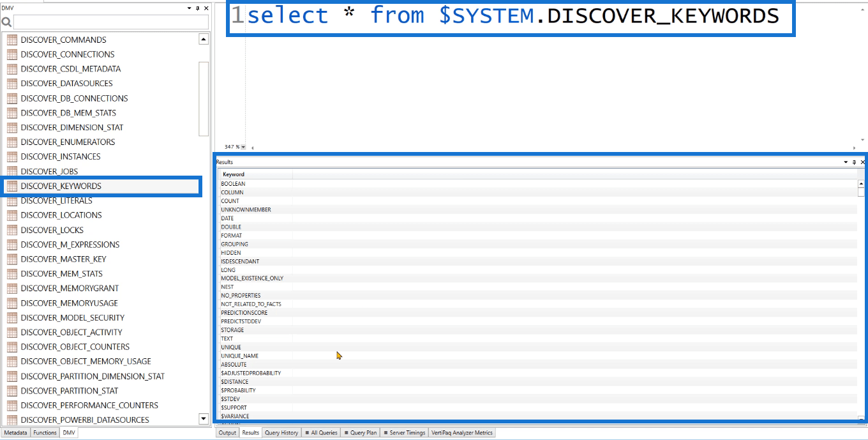Viewport: 868px width, 440px height.
Task: Select the $ADJUSTEDPROBABILITY result row
Action: point(537,373)
